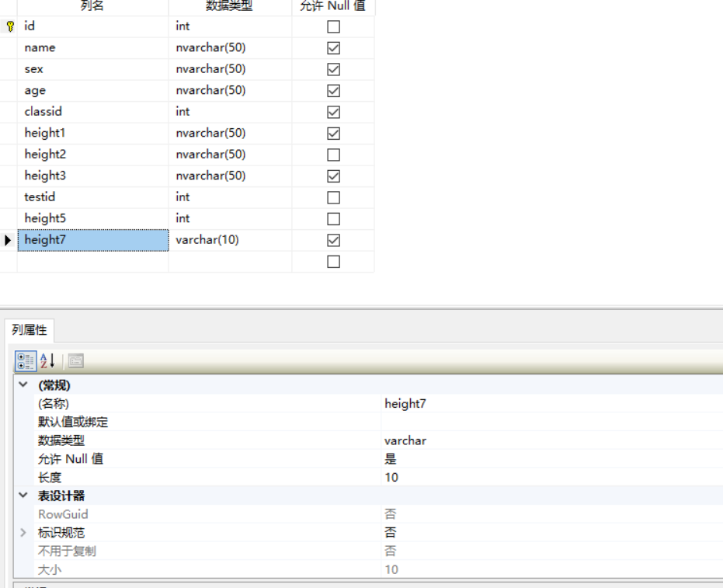
Task: Uncheck Allow Null for age column
Action: click(x=333, y=91)
